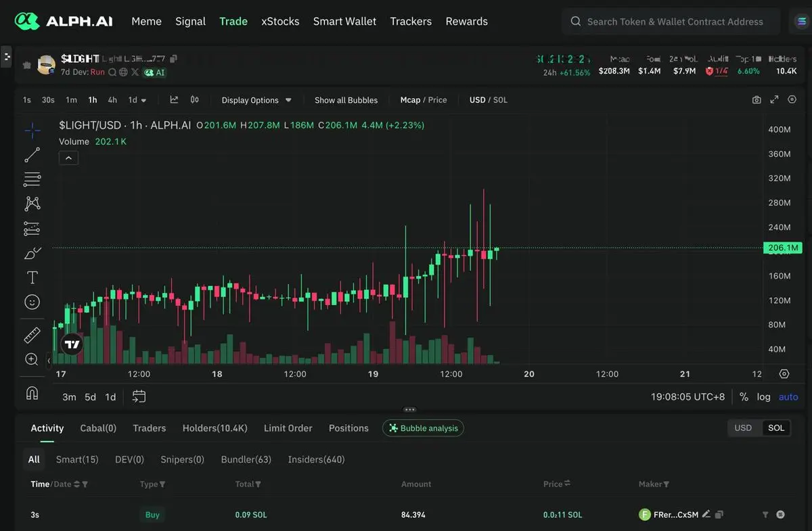Screen dimensions: 812x531
Task: Switch activity table to USD
Action: (743, 428)
